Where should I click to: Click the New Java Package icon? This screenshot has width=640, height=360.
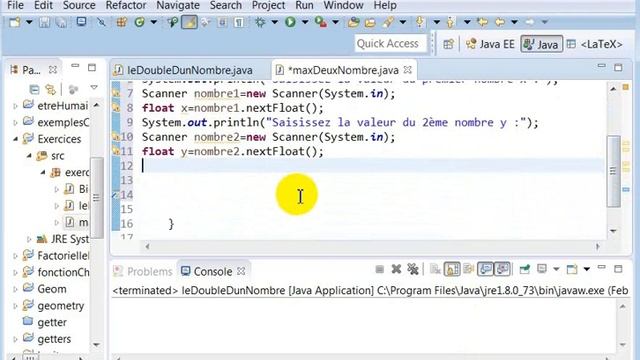tap(121, 22)
